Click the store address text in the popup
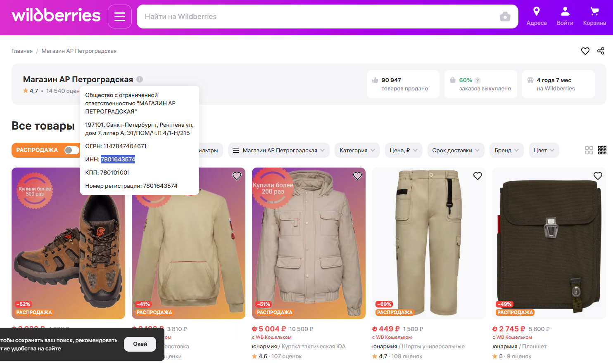The width and height of the screenshot is (613, 364). click(139, 129)
